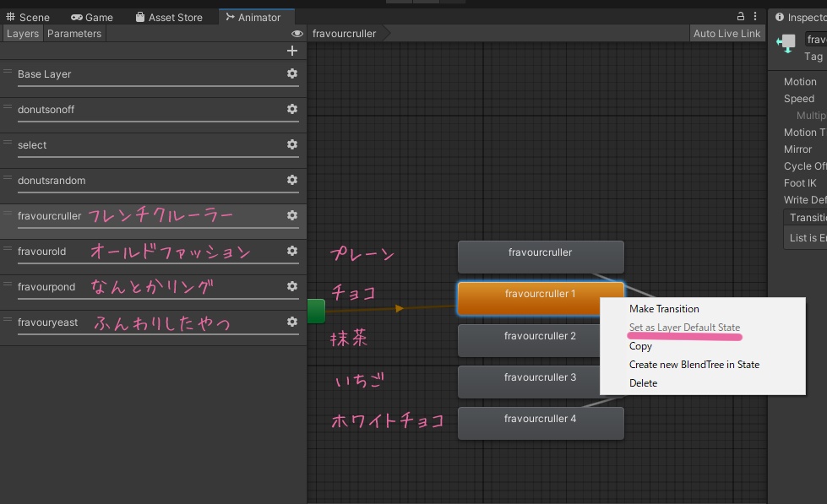
Task: Switch to the Game tab
Action: click(x=92, y=16)
